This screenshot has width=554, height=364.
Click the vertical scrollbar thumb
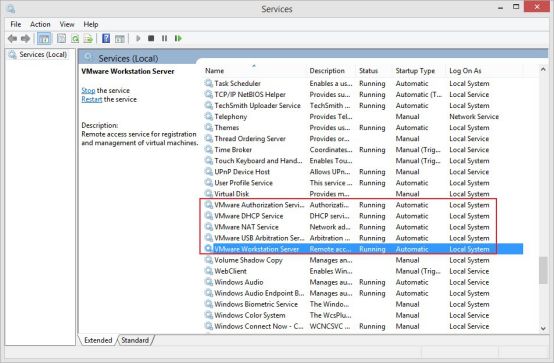coord(543,270)
